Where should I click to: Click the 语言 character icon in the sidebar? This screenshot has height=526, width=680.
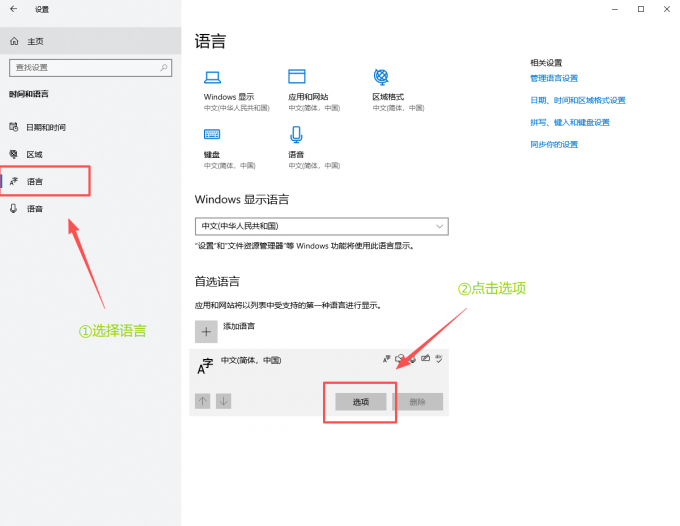coord(14,181)
